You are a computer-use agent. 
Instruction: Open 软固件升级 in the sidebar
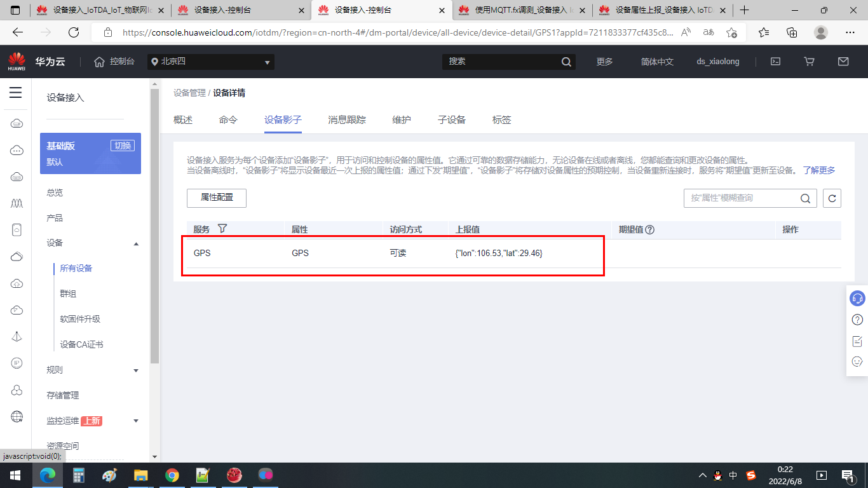[80, 319]
